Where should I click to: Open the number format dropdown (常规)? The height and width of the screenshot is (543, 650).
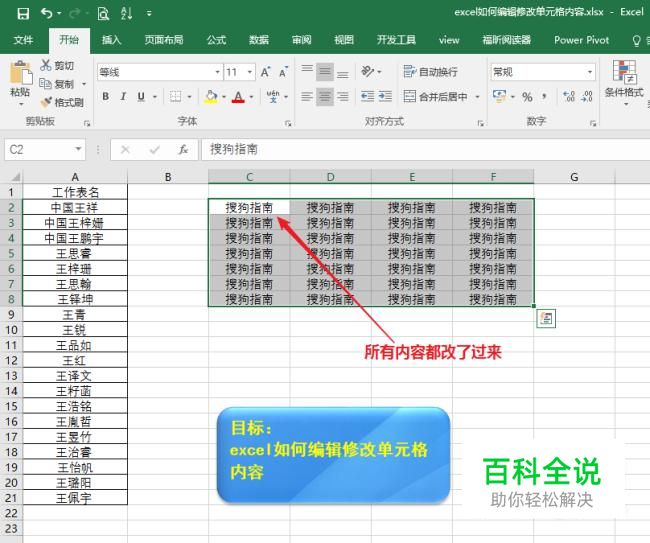pos(589,72)
